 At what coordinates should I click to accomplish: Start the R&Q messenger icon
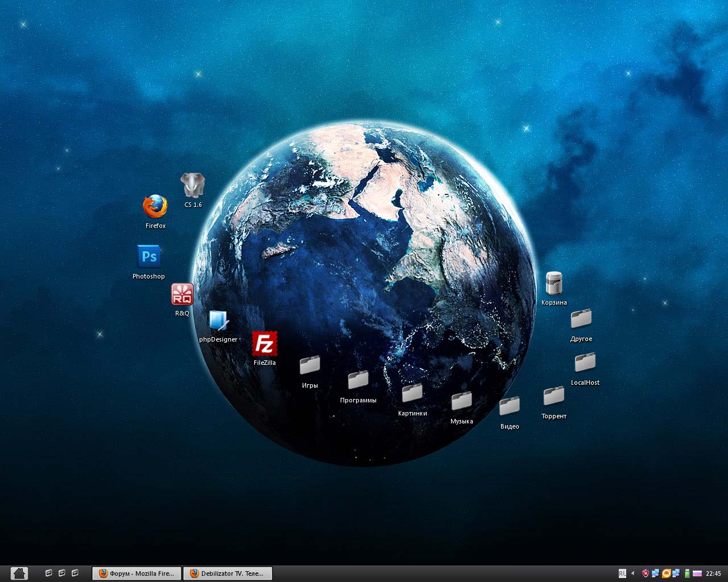coord(182,295)
